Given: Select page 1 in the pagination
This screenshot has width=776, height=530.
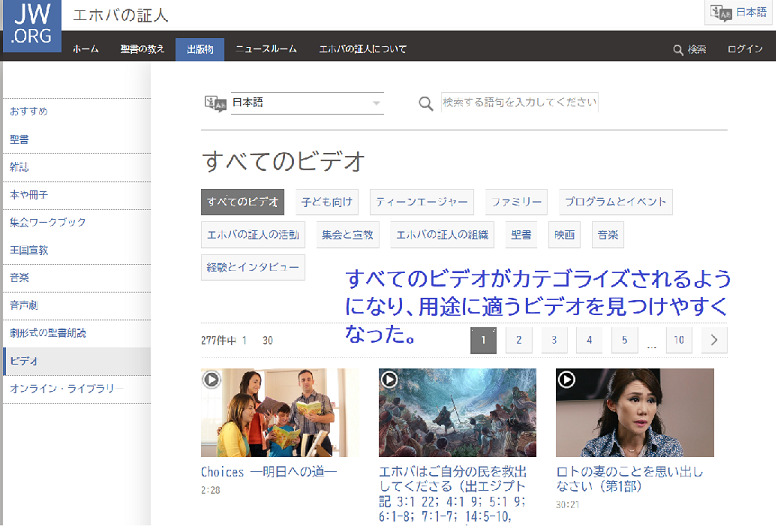Looking at the screenshot, I should pos(483,340).
